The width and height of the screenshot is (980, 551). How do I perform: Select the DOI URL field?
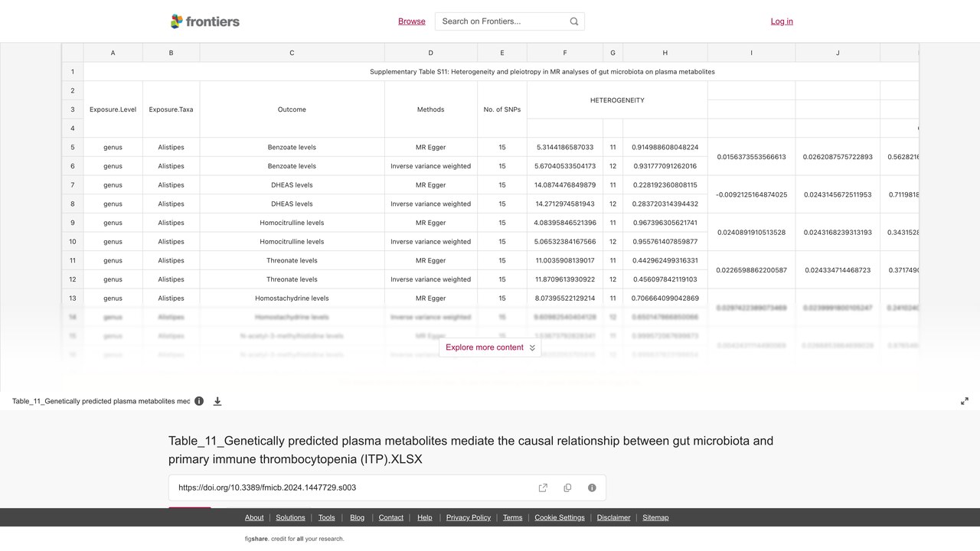coord(387,487)
